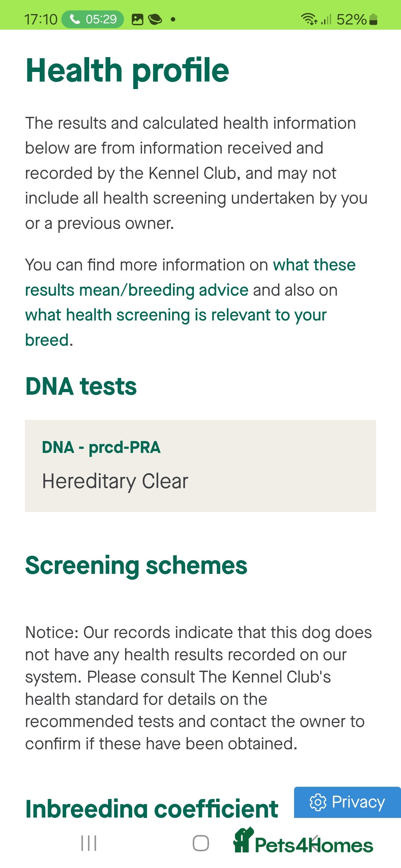The image size is (401, 868).
Task: Tap the Wi-Fi status icon
Action: (x=309, y=19)
